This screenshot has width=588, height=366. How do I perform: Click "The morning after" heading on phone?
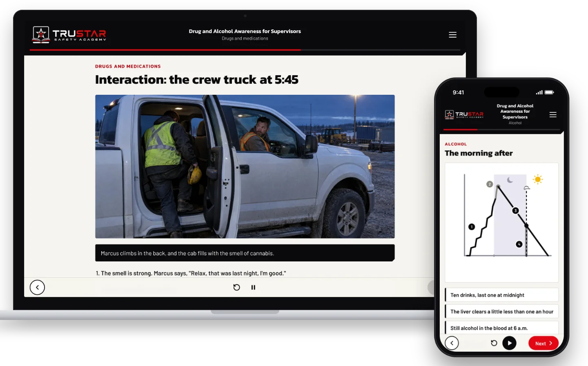coord(479,153)
